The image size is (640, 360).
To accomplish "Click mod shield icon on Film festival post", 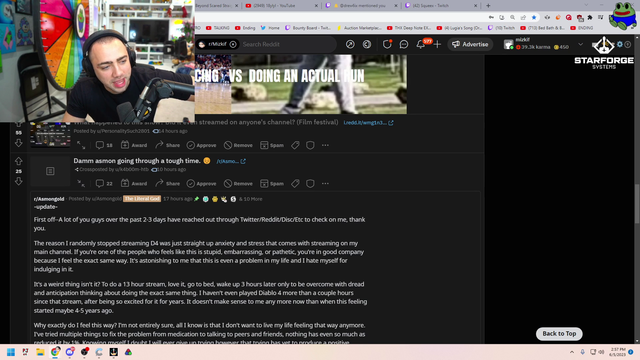I will (x=310, y=145).
